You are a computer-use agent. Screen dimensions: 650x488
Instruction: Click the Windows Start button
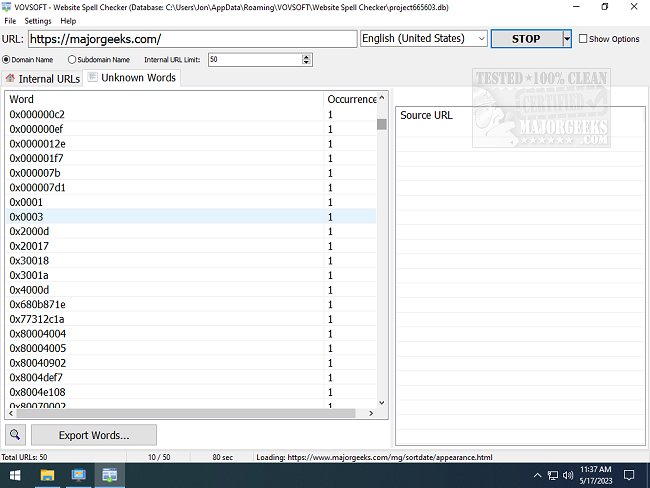pyautogui.click(x=15, y=475)
